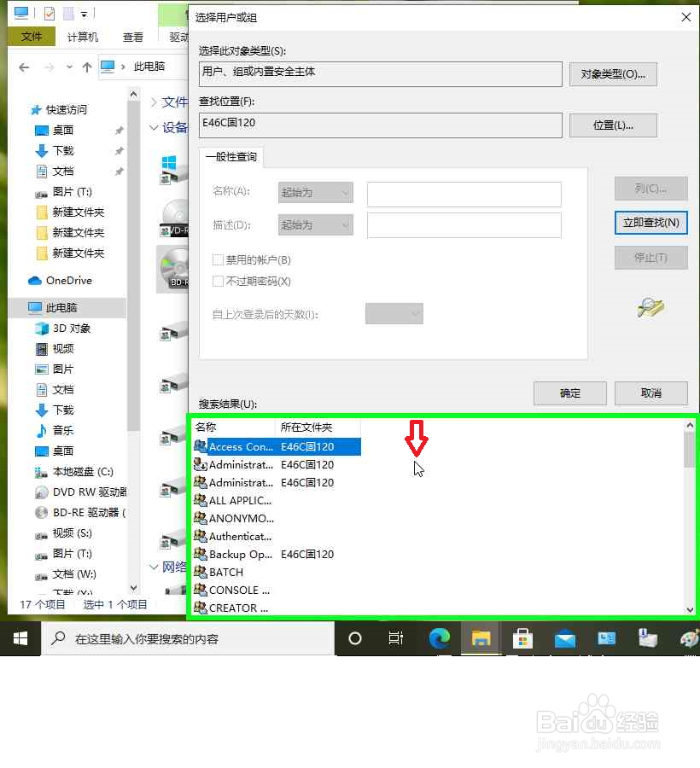Viewport: 700px width, 768px height.
Task: Open Microsoft Store from the taskbar
Action: pyautogui.click(x=522, y=637)
